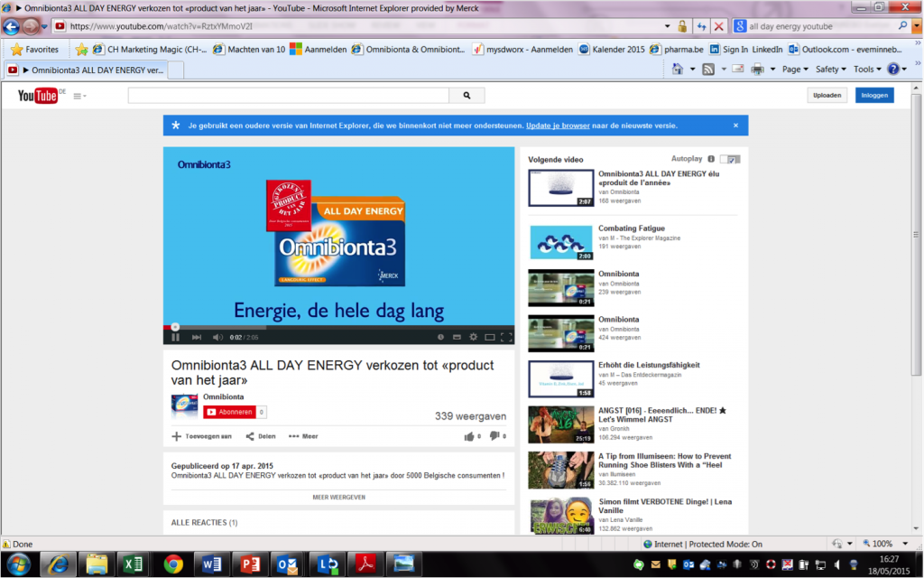The width and height of the screenshot is (924, 578).
Task: Open a new tab
Action: (x=176, y=70)
